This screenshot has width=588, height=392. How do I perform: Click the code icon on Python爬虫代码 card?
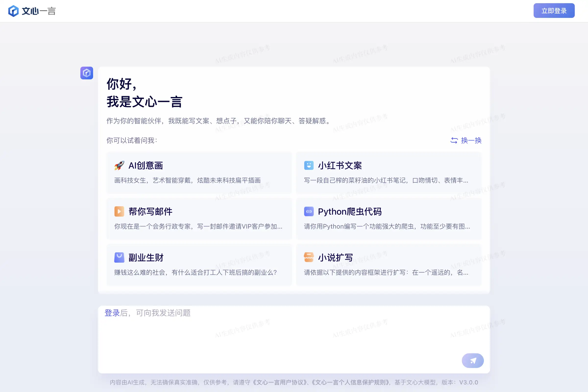[x=309, y=211]
